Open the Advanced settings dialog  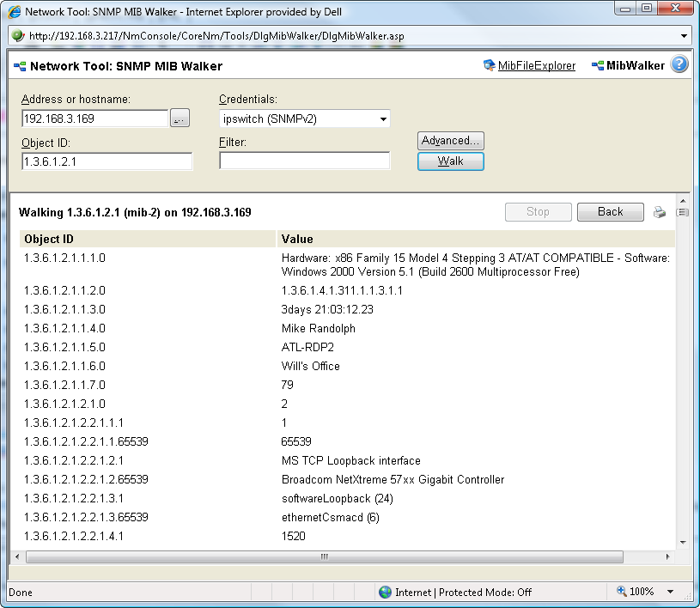tap(450, 140)
